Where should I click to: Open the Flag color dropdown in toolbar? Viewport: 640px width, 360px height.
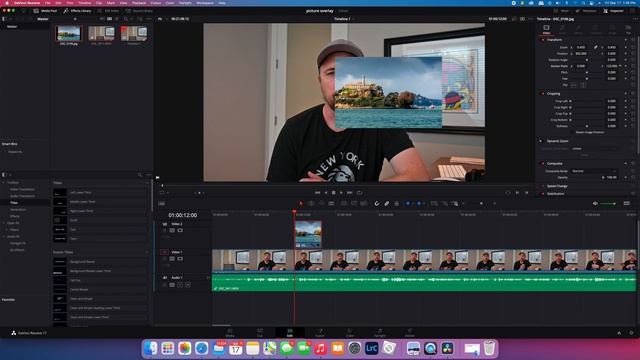(412, 203)
